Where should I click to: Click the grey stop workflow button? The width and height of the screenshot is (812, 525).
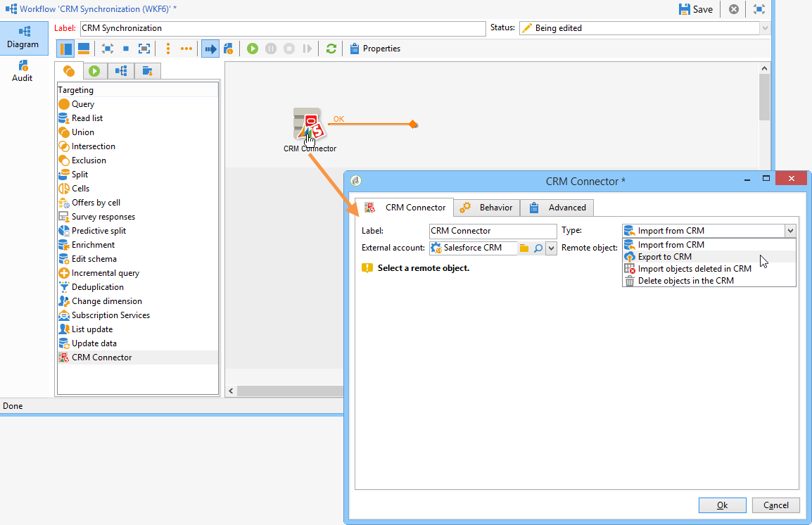[x=289, y=49]
